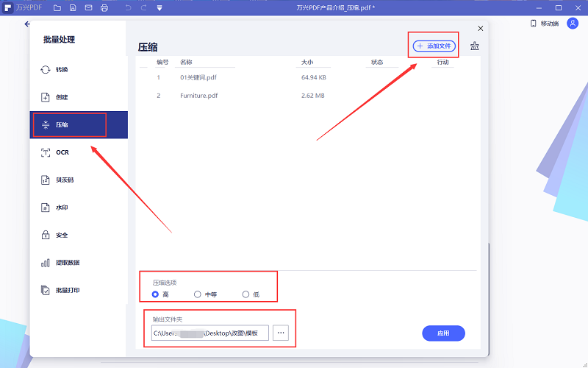This screenshot has width=588, height=368.
Task: Click the output folder path field
Action: (x=210, y=333)
